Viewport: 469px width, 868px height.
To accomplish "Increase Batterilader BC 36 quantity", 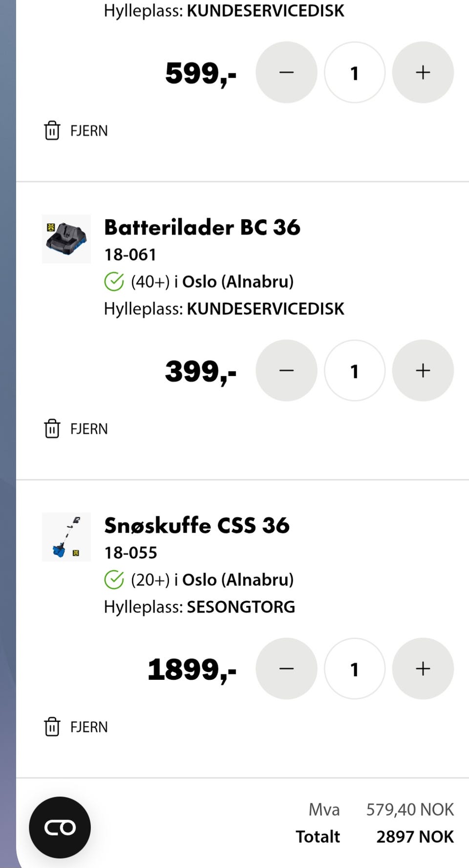I will (423, 371).
